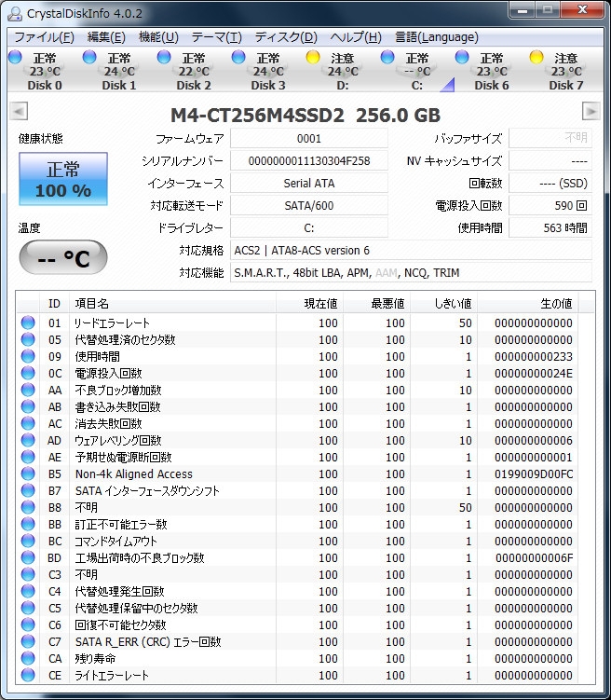
Task: Select Disk 3 status icon
Action: (x=238, y=57)
